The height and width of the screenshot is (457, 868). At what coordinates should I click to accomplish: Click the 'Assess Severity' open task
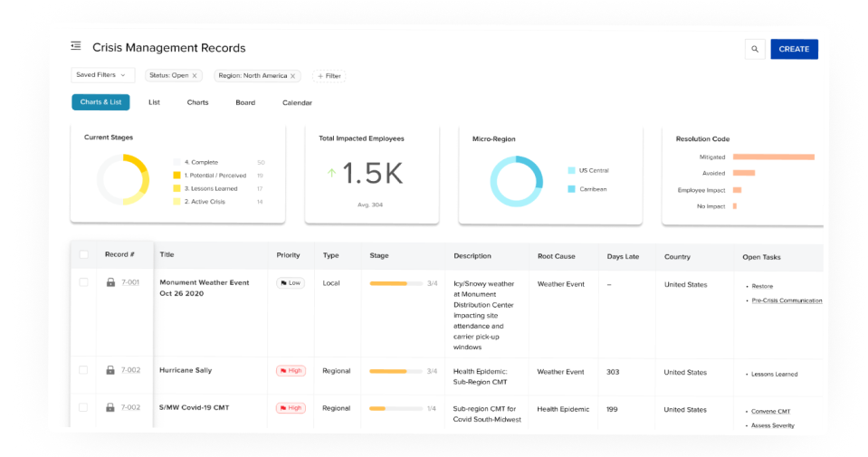(772, 425)
